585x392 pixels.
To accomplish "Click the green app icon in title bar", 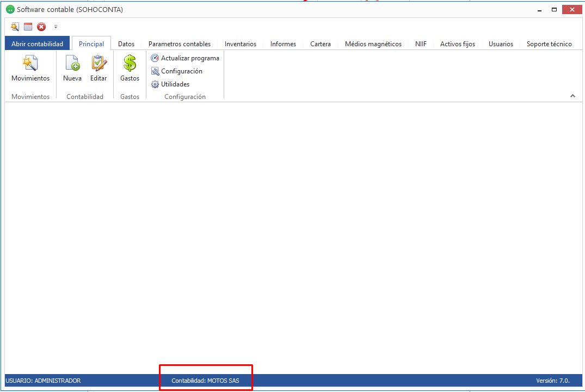I will (x=10, y=9).
